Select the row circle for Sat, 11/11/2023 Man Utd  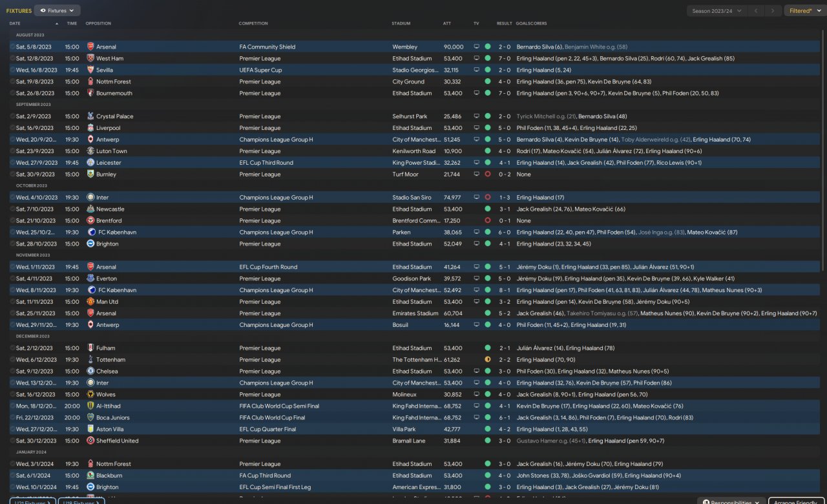pos(12,302)
